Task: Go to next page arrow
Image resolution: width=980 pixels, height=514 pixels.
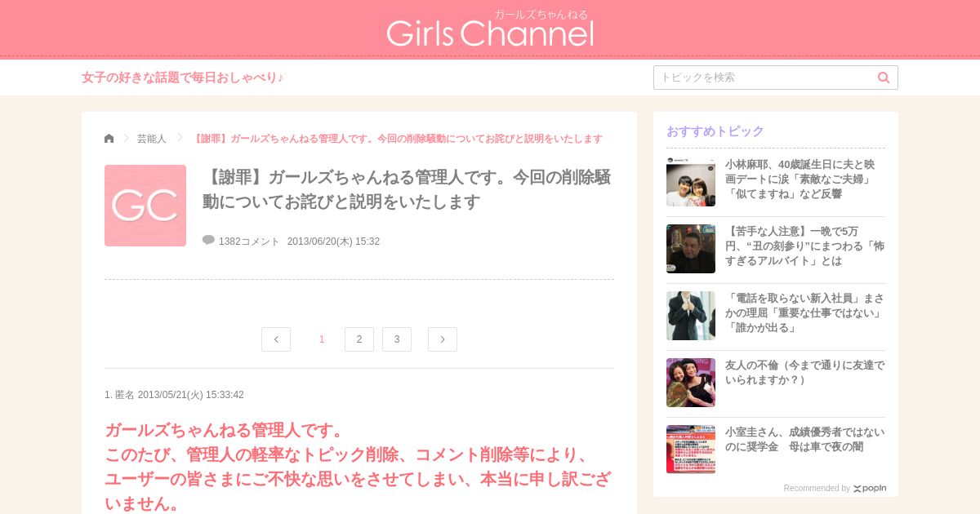Action: [x=443, y=339]
